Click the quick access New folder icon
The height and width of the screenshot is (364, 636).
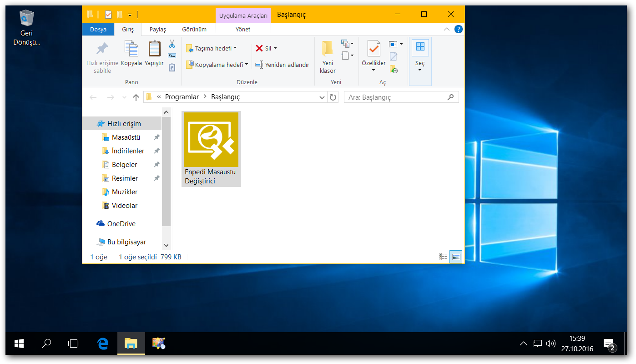[x=120, y=15]
